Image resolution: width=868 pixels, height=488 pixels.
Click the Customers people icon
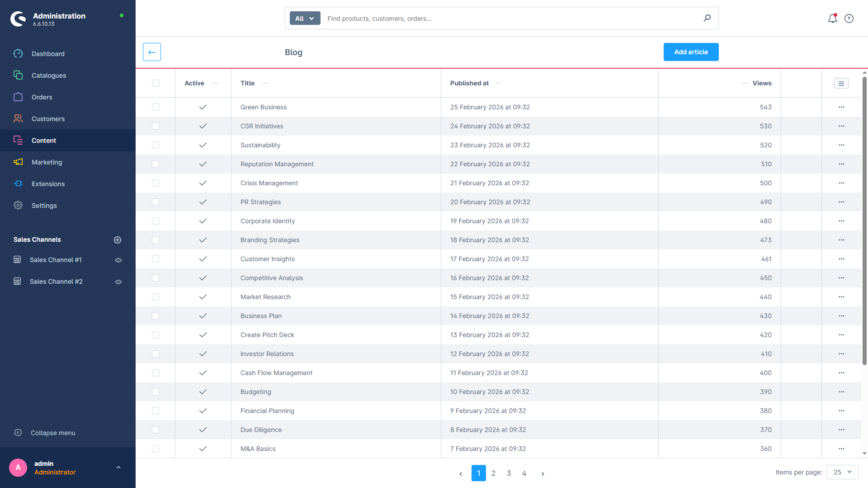coord(18,119)
